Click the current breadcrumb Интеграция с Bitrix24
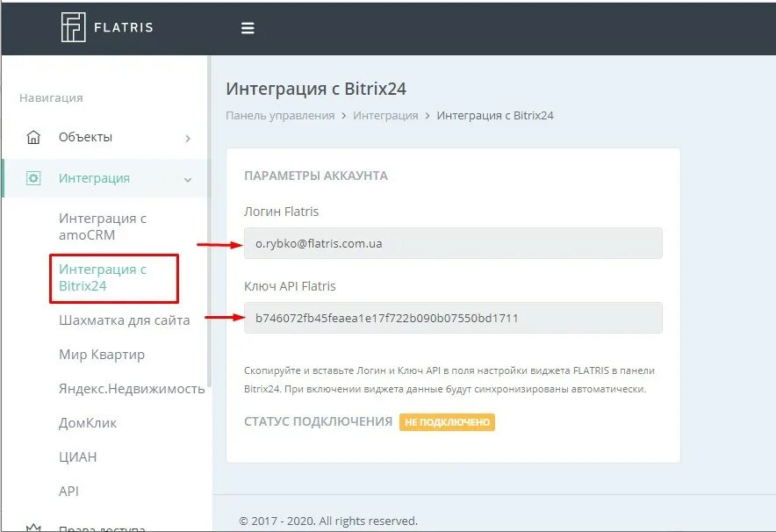The width and height of the screenshot is (776, 532). click(495, 115)
